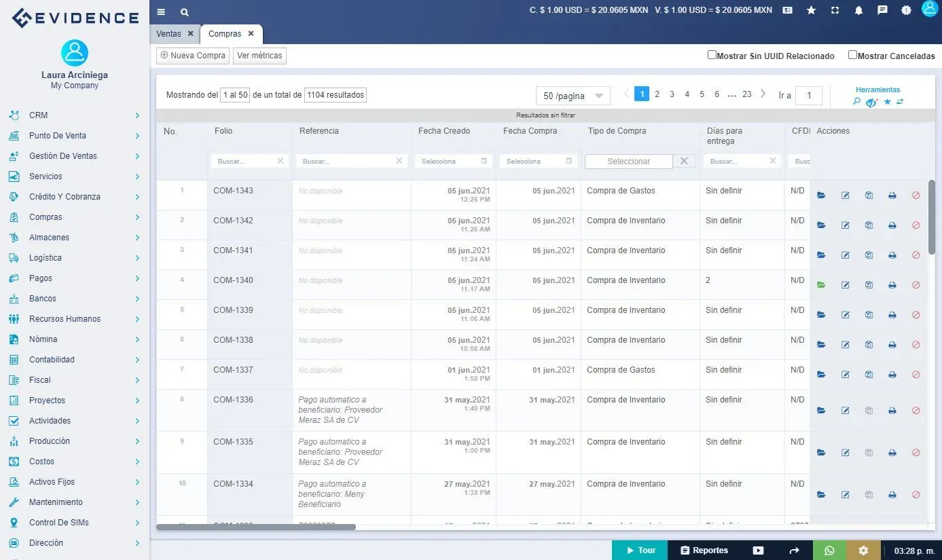Click the swap arrows icon under Herramientas
The image size is (942, 560).
pos(900,102)
